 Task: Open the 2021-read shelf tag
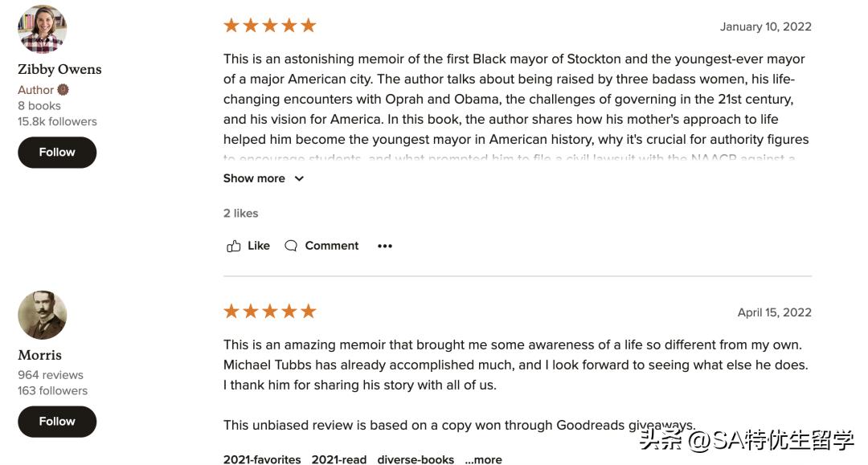click(x=339, y=459)
